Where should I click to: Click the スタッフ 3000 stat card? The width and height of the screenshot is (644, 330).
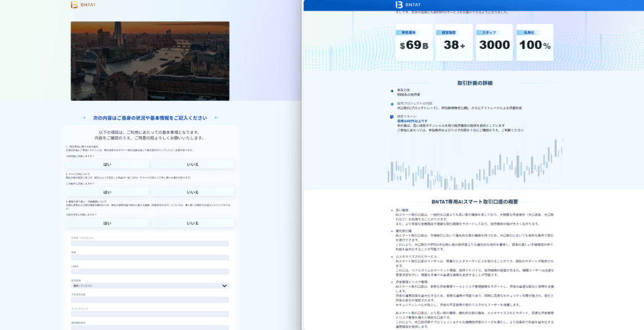(494, 43)
